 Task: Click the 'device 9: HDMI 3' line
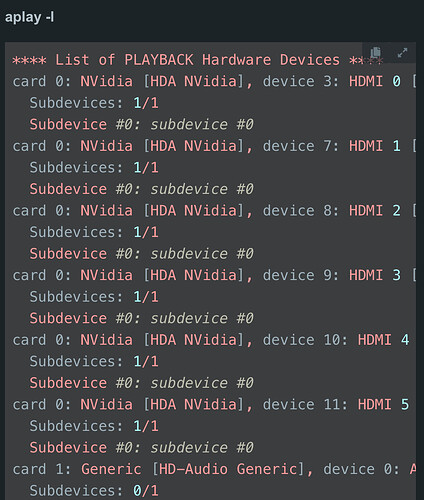tap(214, 276)
